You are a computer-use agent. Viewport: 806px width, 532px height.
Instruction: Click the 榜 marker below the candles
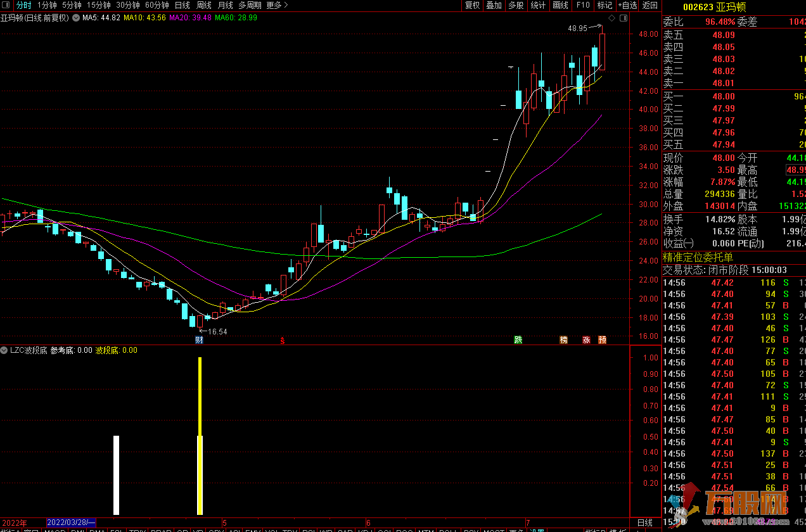(564, 340)
